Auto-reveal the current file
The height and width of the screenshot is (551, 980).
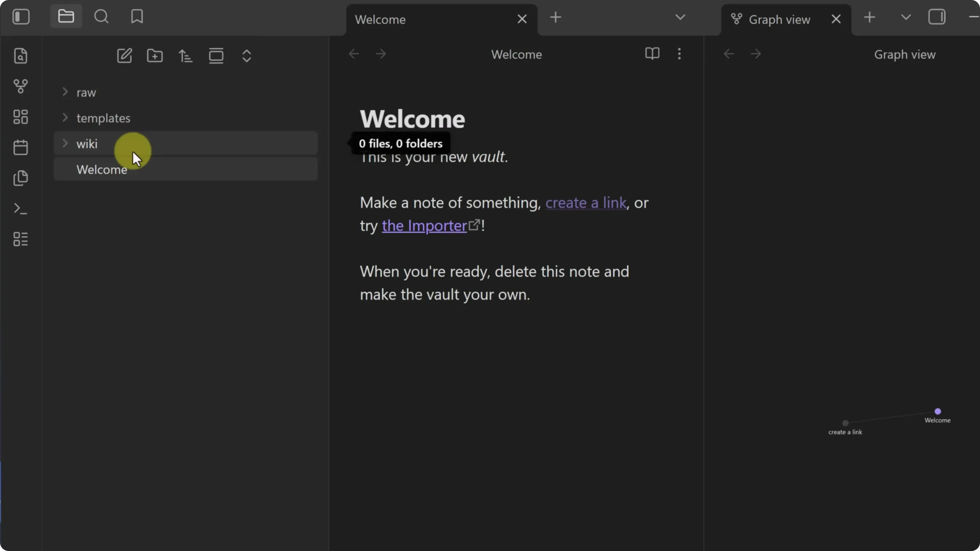click(x=216, y=56)
